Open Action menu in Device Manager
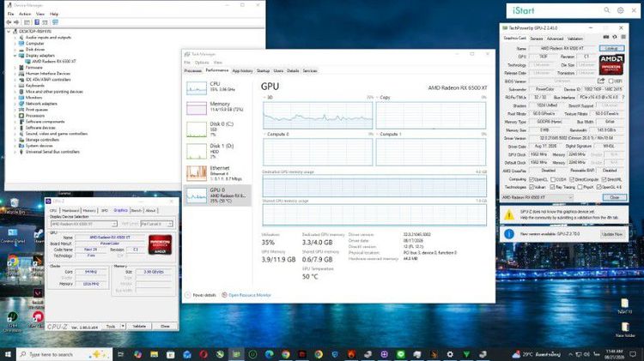The width and height of the screenshot is (644, 361). (25, 14)
